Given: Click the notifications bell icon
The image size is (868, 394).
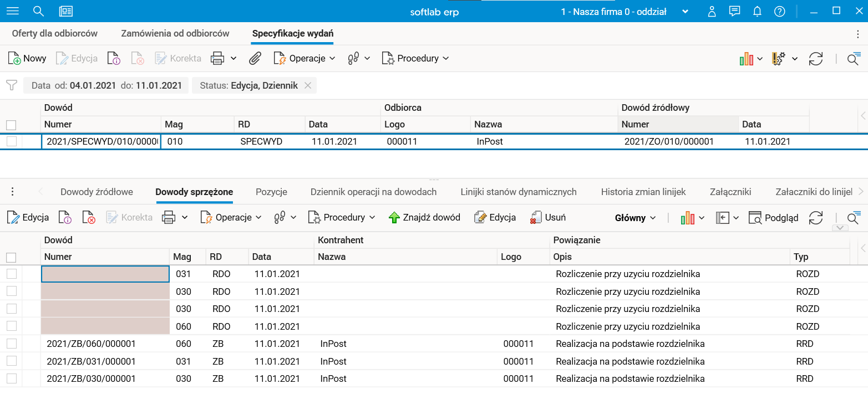Looking at the screenshot, I should [757, 11].
